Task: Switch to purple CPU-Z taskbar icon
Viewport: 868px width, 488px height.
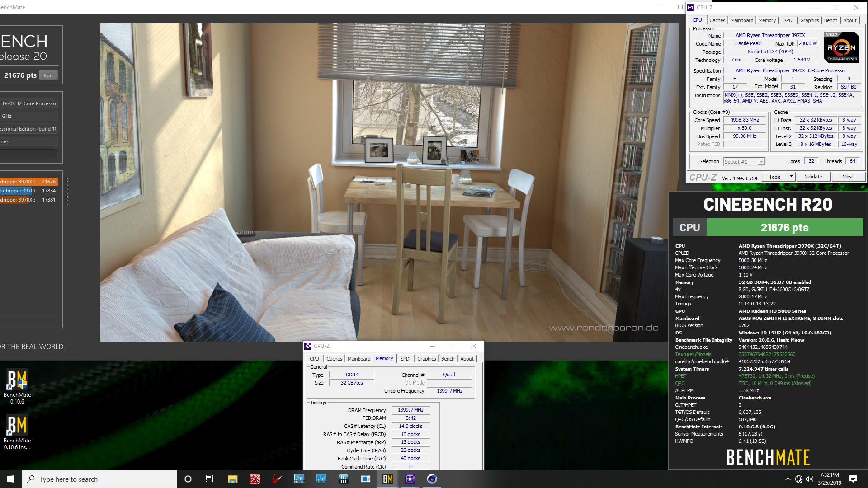Action: coord(410,479)
